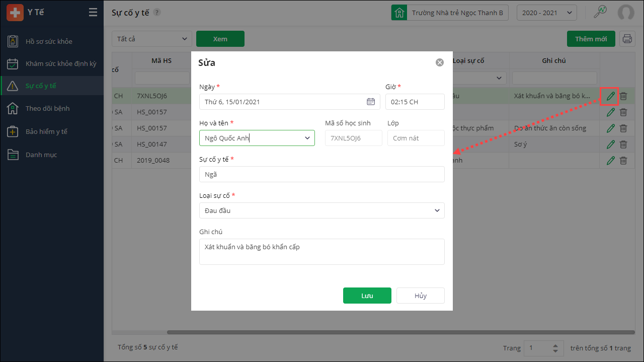The image size is (644, 362).
Task: Click the help question mark icon
Action: click(157, 13)
